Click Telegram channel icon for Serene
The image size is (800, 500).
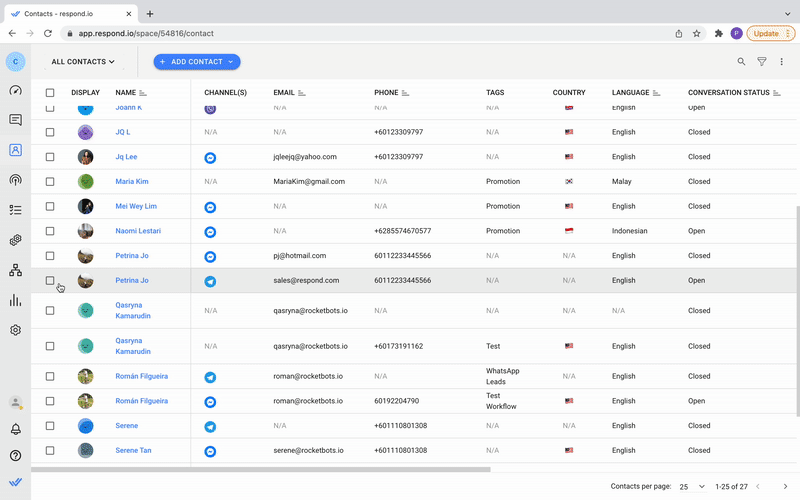click(x=210, y=427)
